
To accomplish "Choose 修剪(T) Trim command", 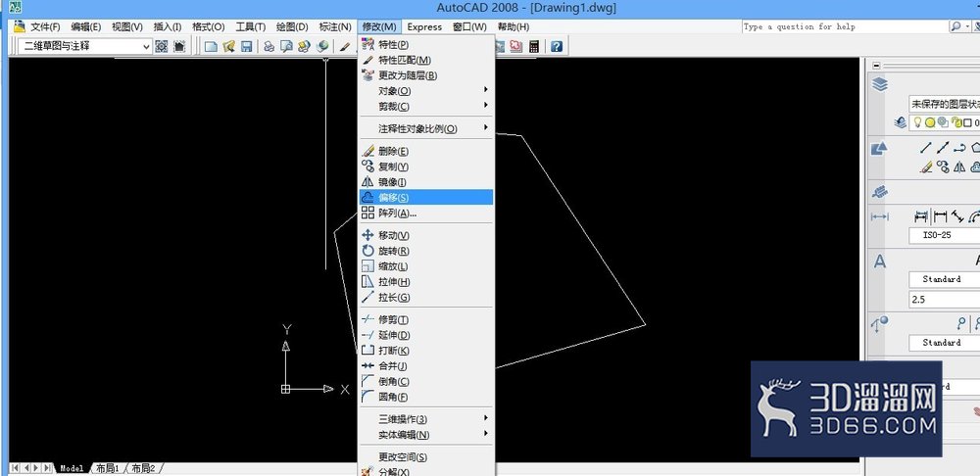I will click(426, 320).
